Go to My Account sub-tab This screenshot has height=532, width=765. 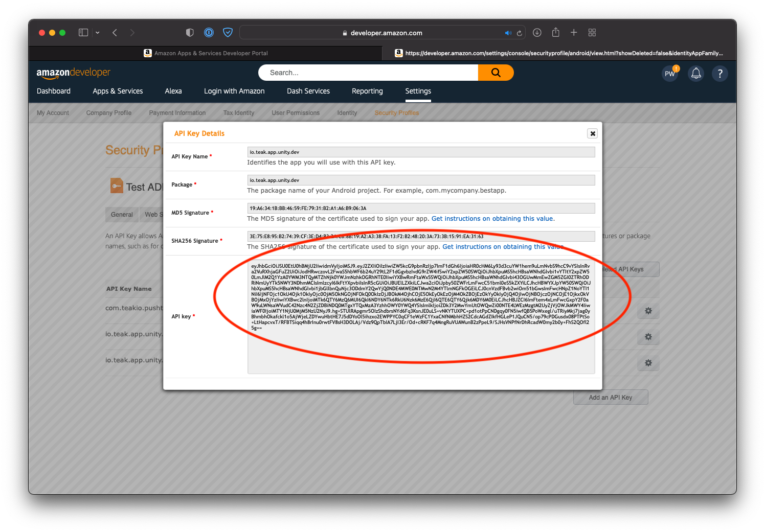coord(53,113)
